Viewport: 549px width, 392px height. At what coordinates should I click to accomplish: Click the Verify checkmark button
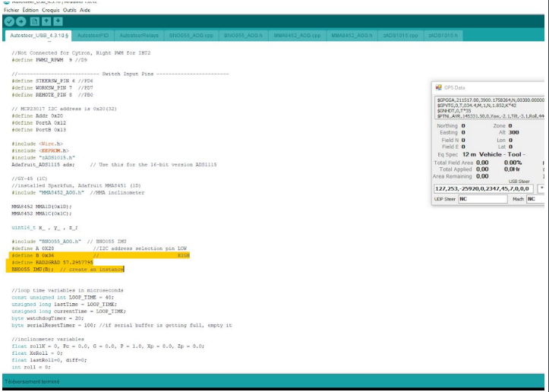click(x=9, y=21)
